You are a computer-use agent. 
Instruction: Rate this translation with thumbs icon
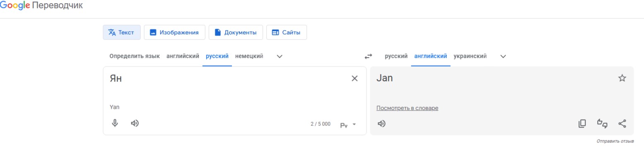click(602, 123)
